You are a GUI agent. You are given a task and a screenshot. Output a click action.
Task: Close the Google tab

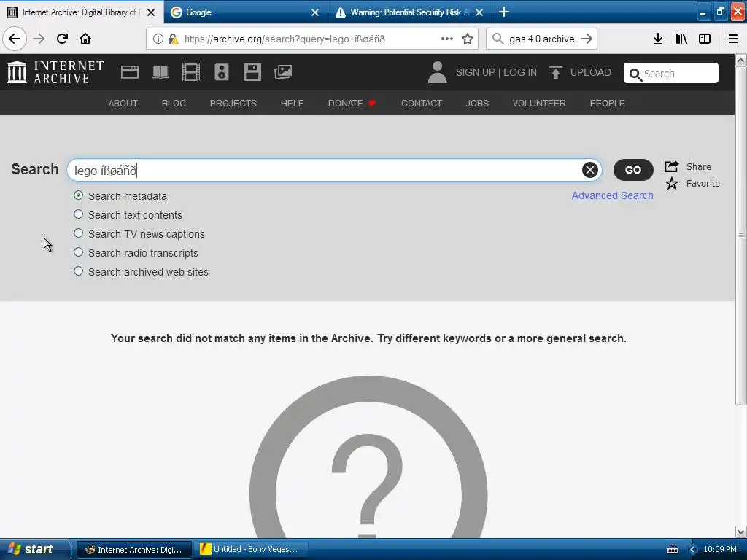(315, 12)
